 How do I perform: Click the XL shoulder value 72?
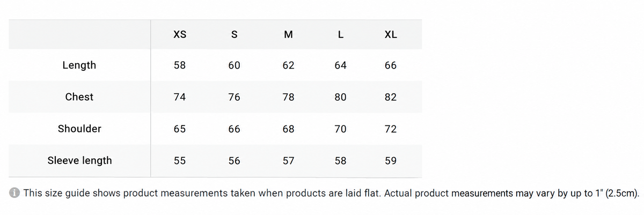(391, 129)
